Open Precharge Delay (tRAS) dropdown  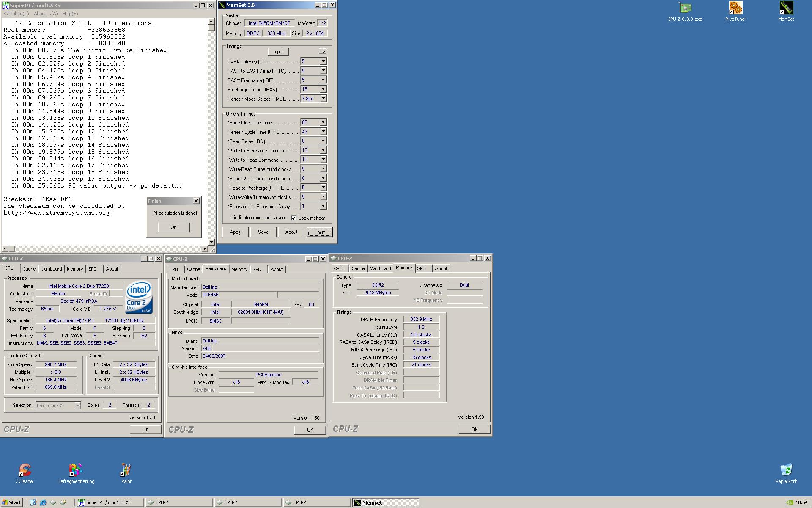click(x=323, y=89)
